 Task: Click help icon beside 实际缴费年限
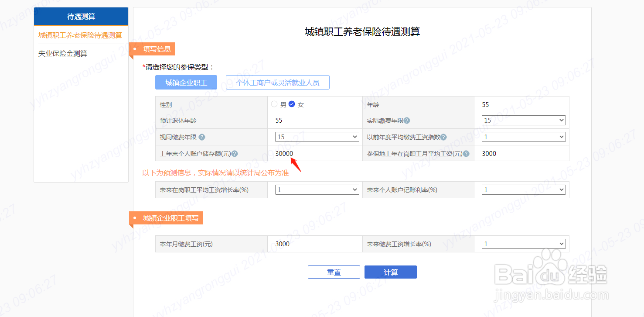coord(407,121)
